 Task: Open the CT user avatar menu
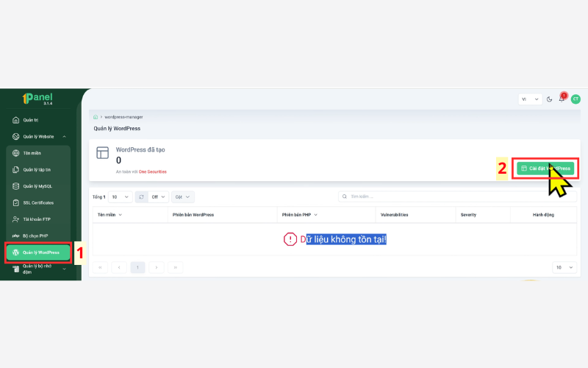click(x=576, y=99)
